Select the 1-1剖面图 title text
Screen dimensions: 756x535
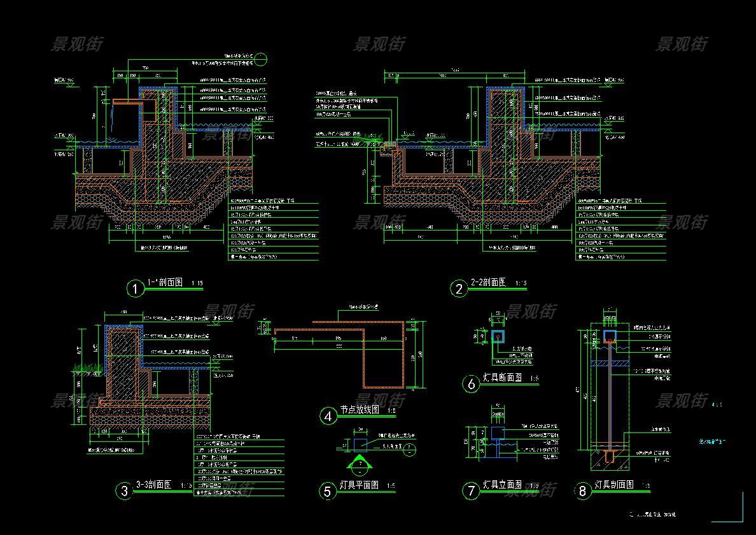pyautogui.click(x=165, y=282)
